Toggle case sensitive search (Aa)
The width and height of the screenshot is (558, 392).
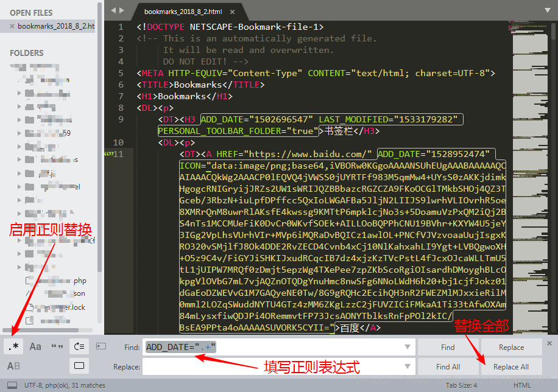click(x=35, y=346)
